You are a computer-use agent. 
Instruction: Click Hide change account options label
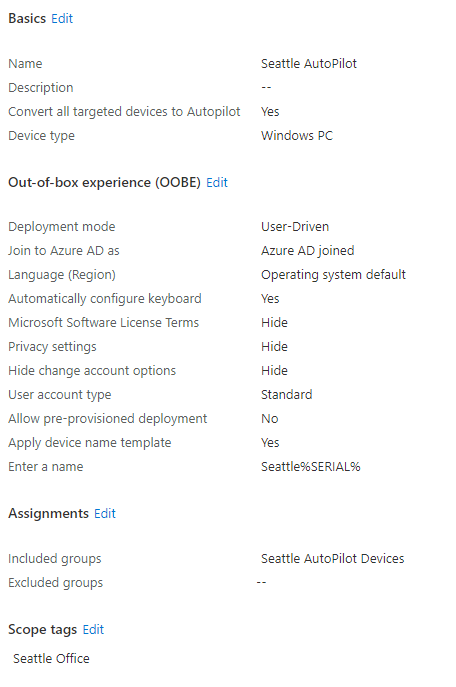[x=92, y=371]
